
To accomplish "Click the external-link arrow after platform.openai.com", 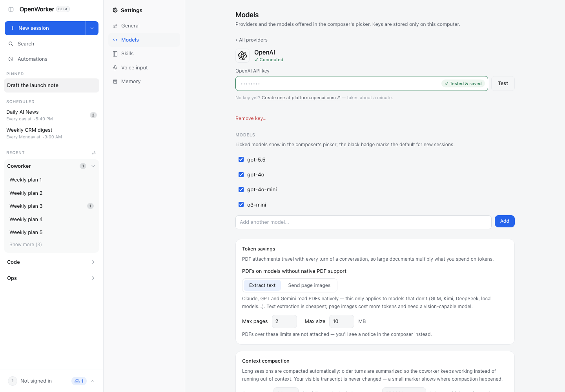I will pos(339,98).
